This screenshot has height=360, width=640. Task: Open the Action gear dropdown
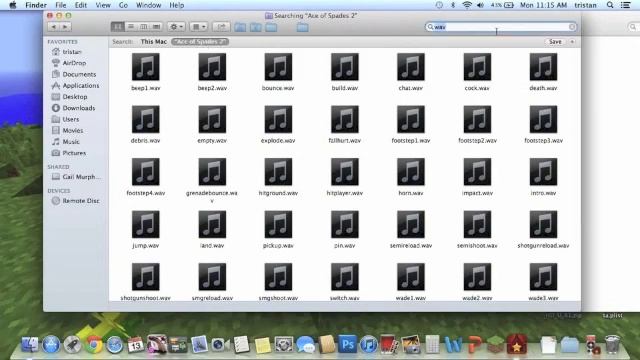[176, 27]
